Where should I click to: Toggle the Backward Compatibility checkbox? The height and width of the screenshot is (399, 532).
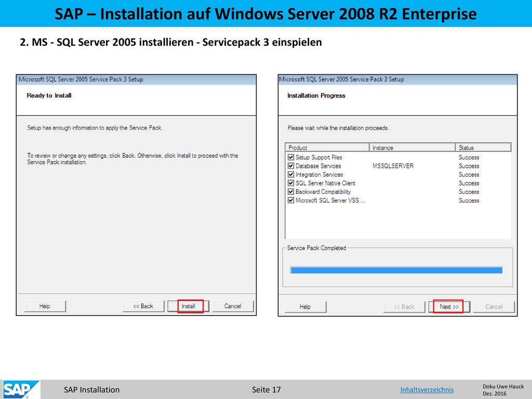click(x=291, y=192)
